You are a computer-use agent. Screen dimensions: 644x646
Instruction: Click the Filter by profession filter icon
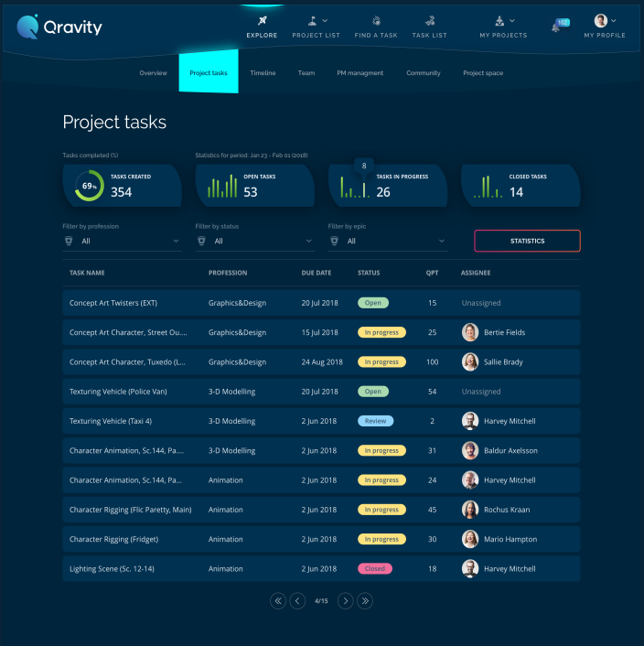point(69,241)
